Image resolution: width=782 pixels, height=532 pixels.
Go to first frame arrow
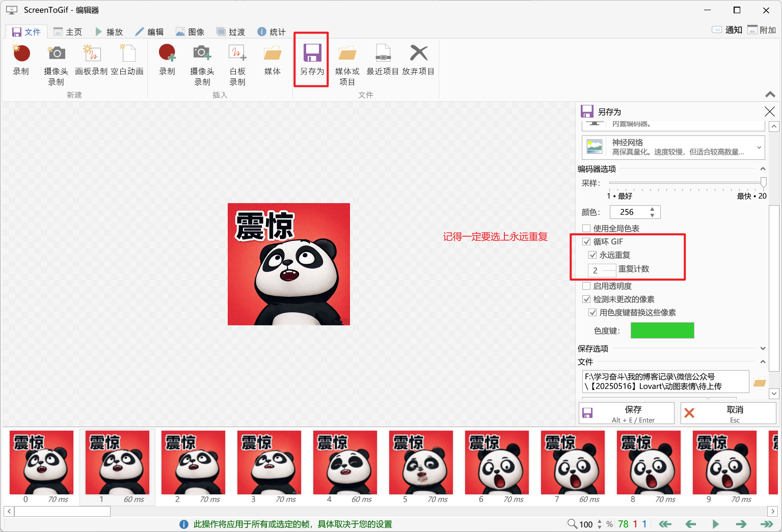(x=665, y=524)
